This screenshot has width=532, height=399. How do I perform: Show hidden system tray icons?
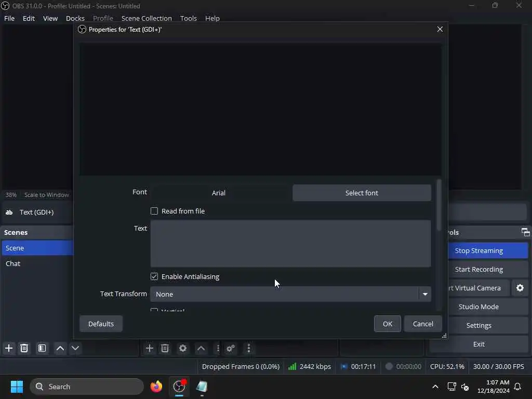click(435, 387)
